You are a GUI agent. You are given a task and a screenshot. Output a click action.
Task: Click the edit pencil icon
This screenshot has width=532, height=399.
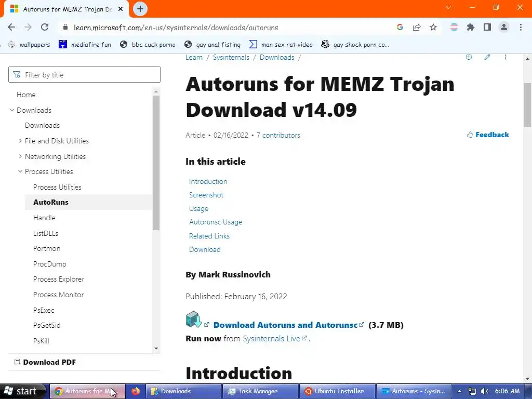point(487,57)
